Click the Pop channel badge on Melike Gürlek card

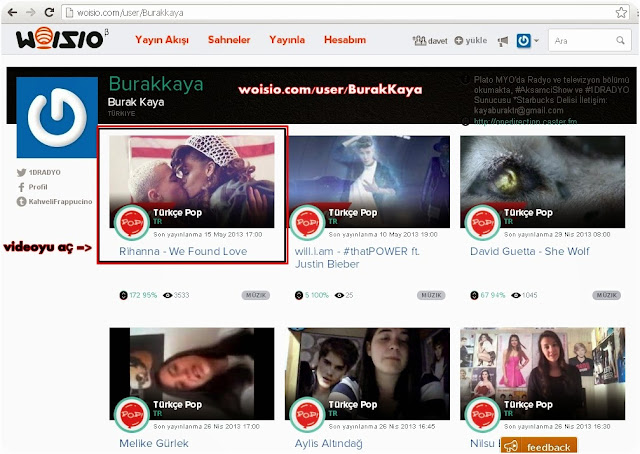pyautogui.click(x=131, y=414)
